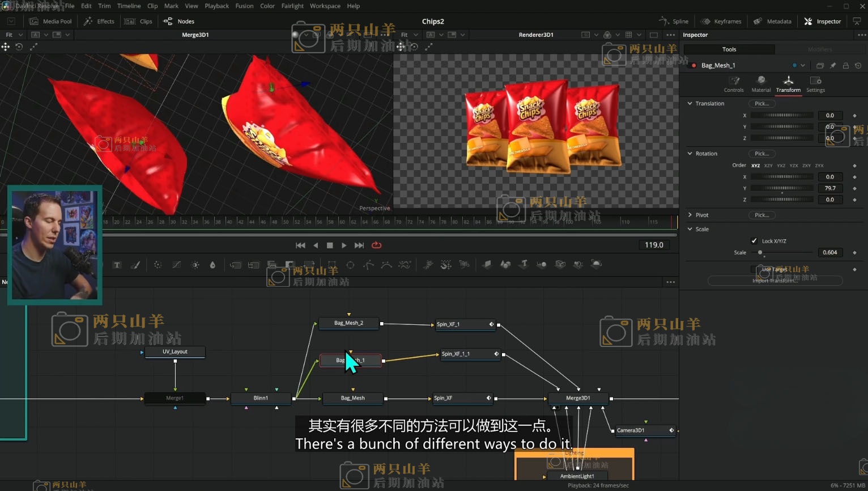Switch to the Material tab
868x491 pixels.
coord(761,83)
